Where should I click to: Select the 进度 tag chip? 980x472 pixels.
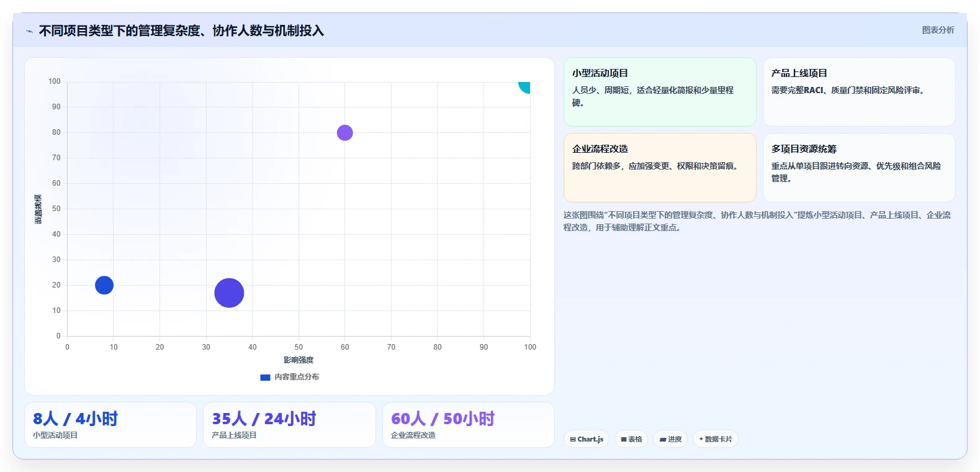pos(670,439)
